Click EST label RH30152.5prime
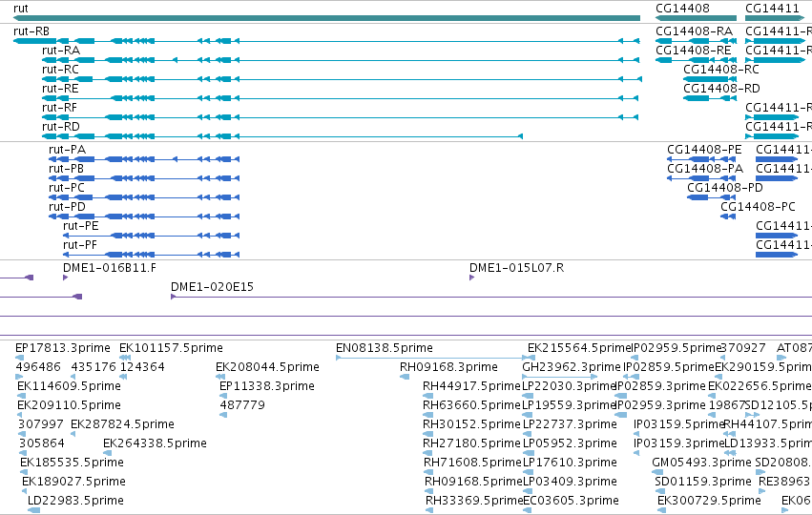 471,424
